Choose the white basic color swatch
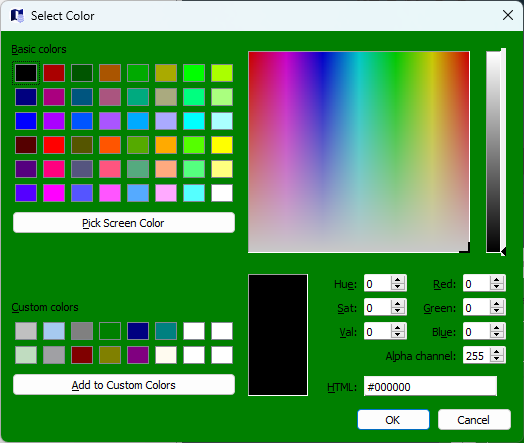 tap(222, 193)
